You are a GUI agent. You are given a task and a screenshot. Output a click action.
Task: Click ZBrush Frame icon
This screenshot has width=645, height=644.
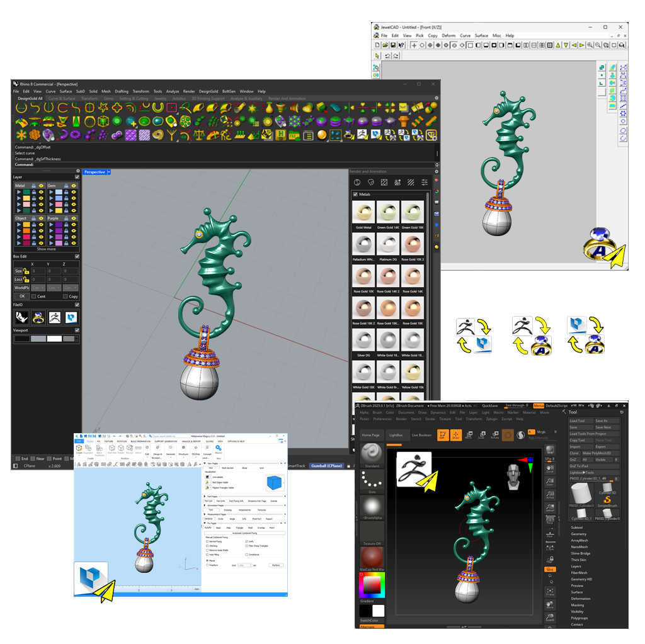pos(550,591)
